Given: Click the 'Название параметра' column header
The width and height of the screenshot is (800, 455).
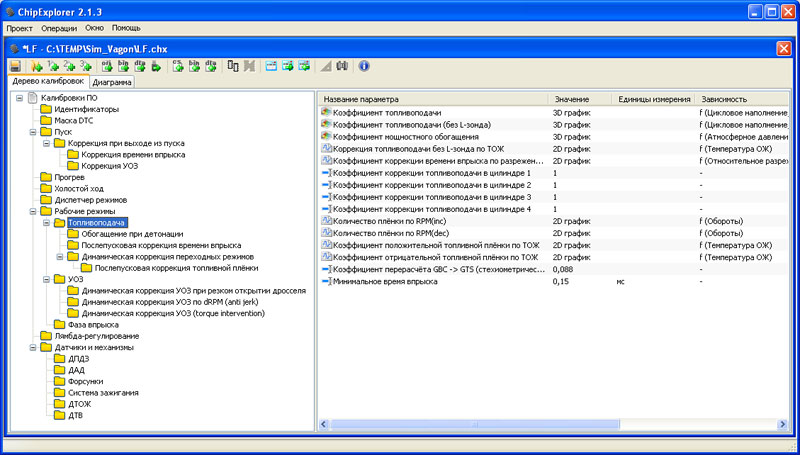Looking at the screenshot, I should coord(361,100).
